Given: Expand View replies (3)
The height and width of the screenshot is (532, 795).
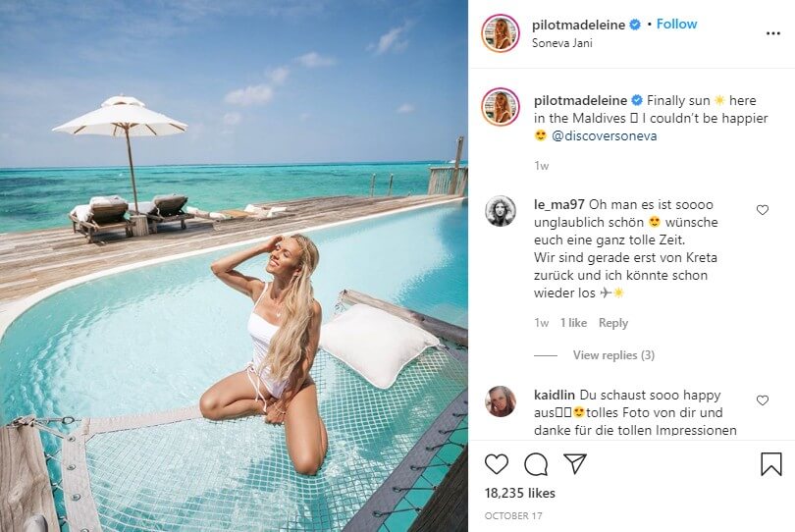Looking at the screenshot, I should click(x=613, y=355).
